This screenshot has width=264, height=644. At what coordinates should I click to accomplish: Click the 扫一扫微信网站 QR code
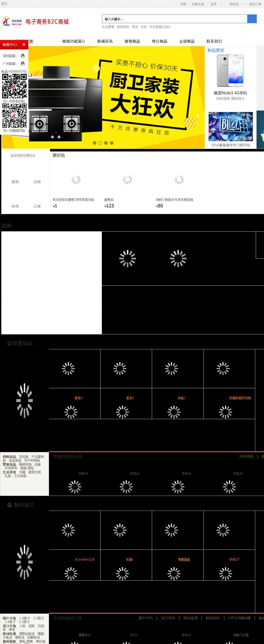tap(14, 116)
